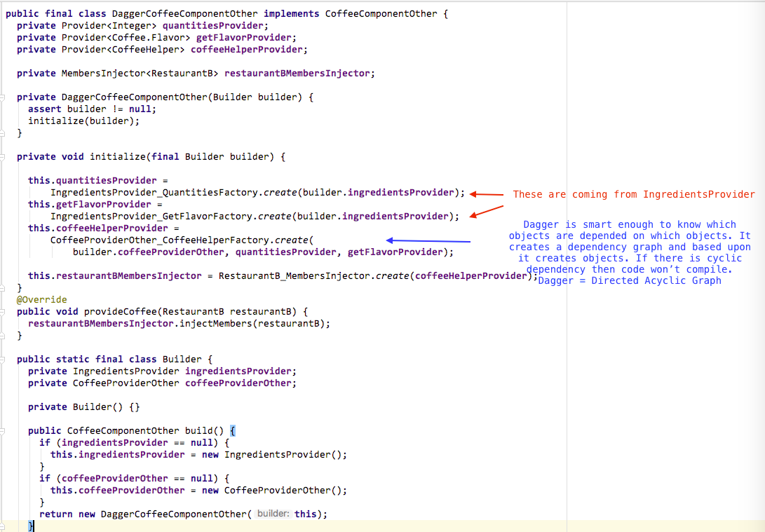The width and height of the screenshot is (765, 532).
Task: Collapse the initialize method using gutter fold arrow
Action: 4,156
